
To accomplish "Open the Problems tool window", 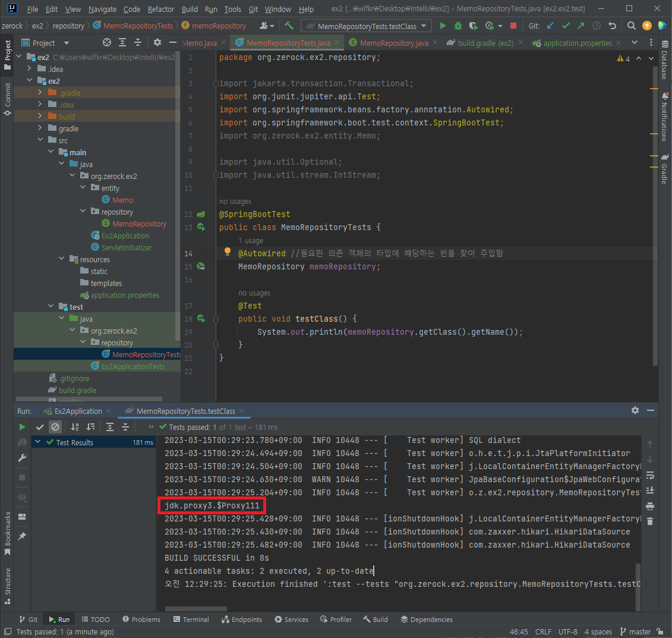I will [141, 619].
